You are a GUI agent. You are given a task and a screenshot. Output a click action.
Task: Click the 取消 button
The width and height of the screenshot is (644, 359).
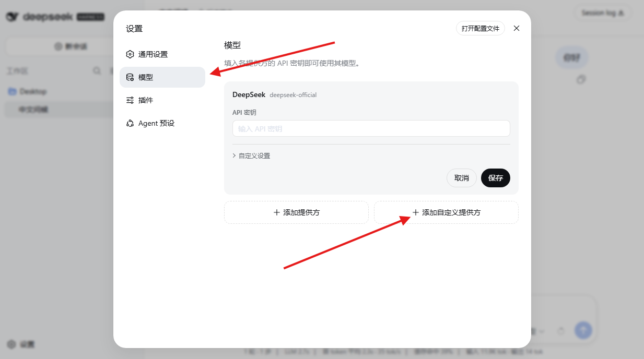pos(462,178)
